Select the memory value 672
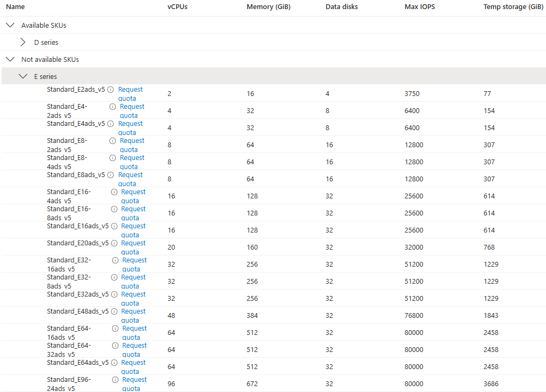This screenshot has height=392, width=546. tap(252, 383)
